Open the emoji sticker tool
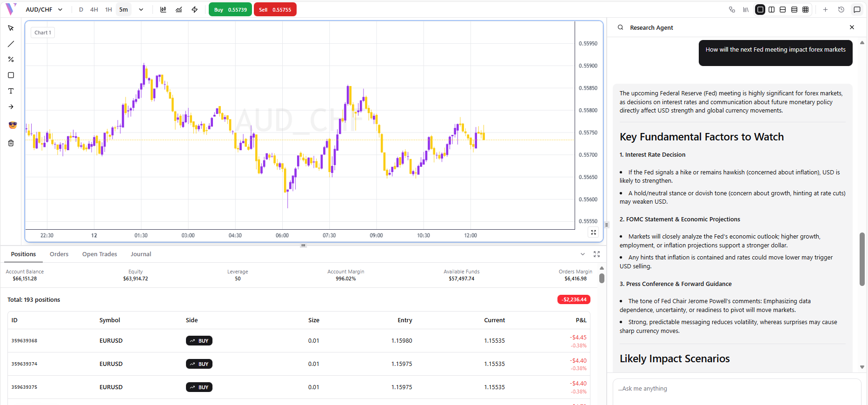Viewport: 868px width, 405px height. (x=12, y=125)
